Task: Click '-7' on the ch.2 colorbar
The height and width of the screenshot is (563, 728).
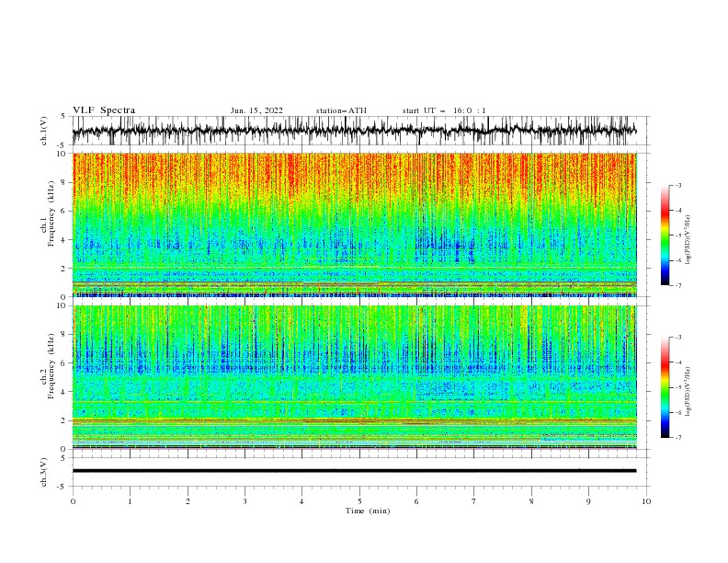Action: point(678,437)
